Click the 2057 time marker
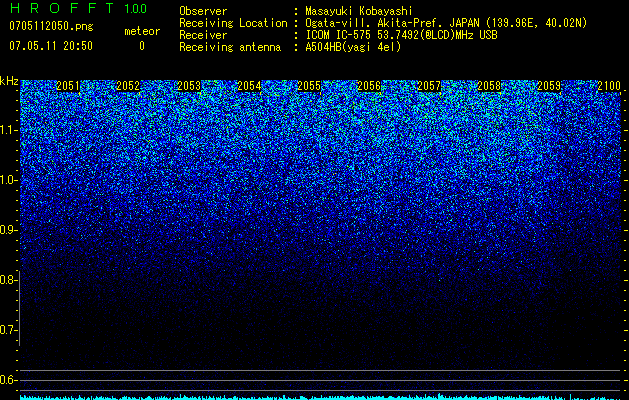 pos(429,86)
